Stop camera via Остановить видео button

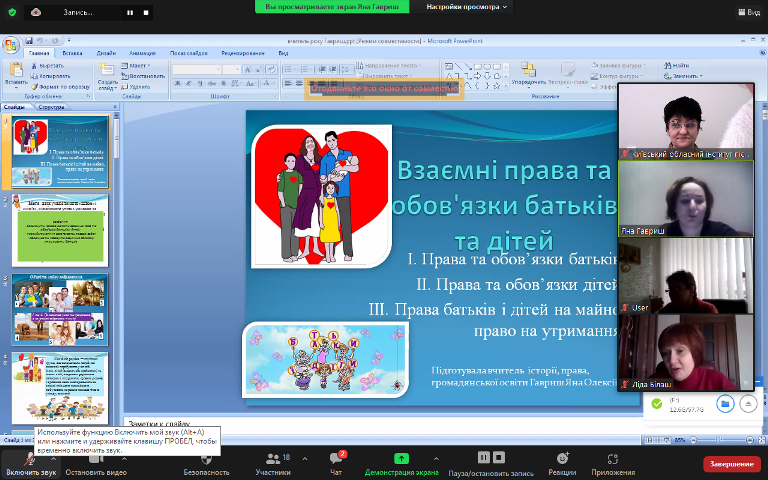coord(96,463)
